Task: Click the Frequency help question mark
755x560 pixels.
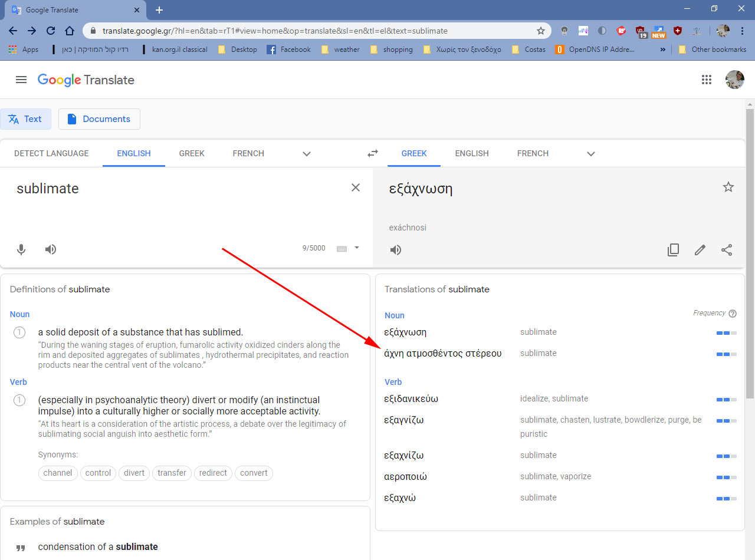Action: [733, 314]
